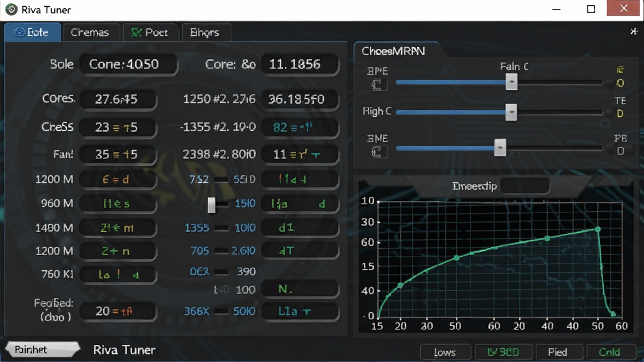The image size is (644, 362).
Task: Toggle the checkbox under lower BME label
Action: [378, 152]
